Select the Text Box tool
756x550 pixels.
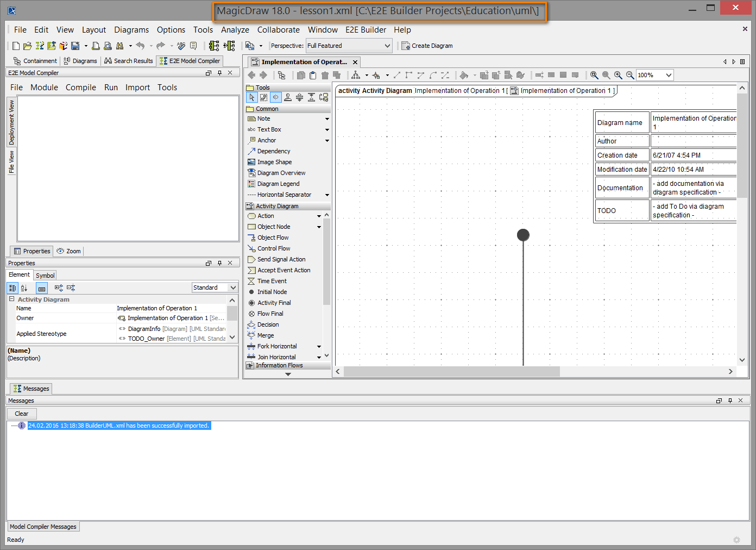point(268,129)
